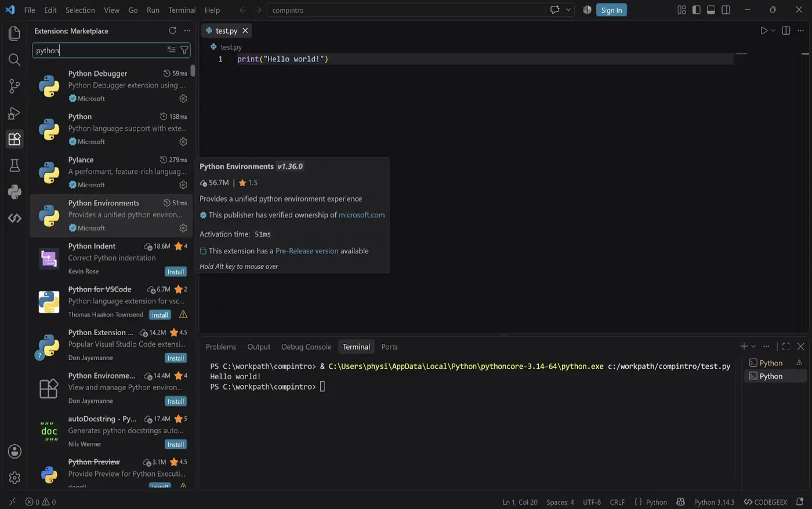Toggle the primary side bar
812x509 pixels.
[696, 10]
